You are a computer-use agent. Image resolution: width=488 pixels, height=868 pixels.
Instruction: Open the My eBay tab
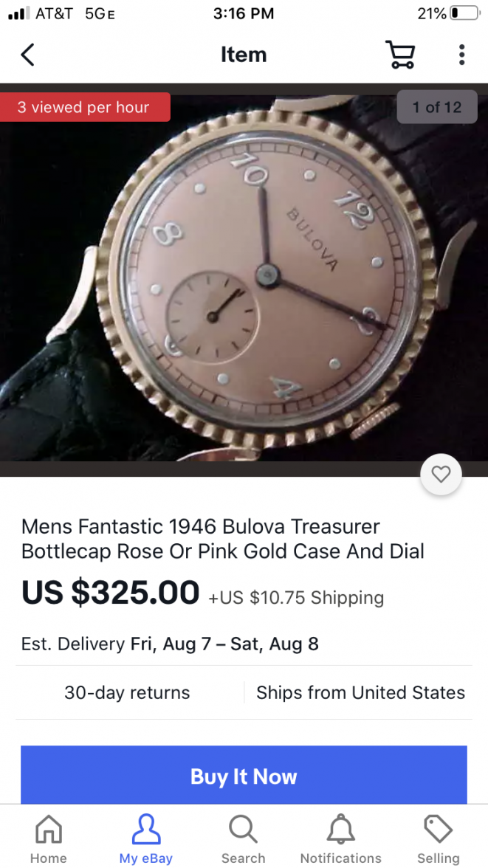146,838
